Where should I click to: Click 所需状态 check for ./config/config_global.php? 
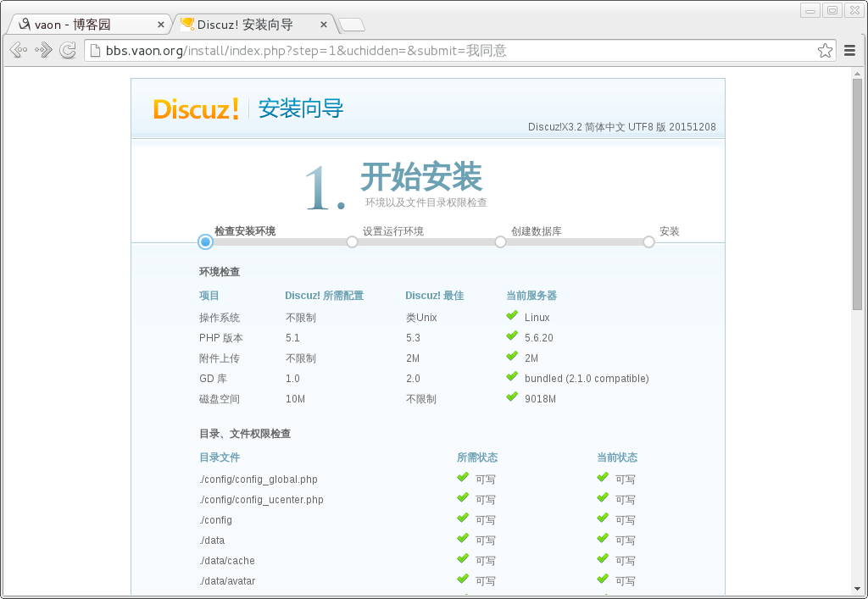coord(464,478)
